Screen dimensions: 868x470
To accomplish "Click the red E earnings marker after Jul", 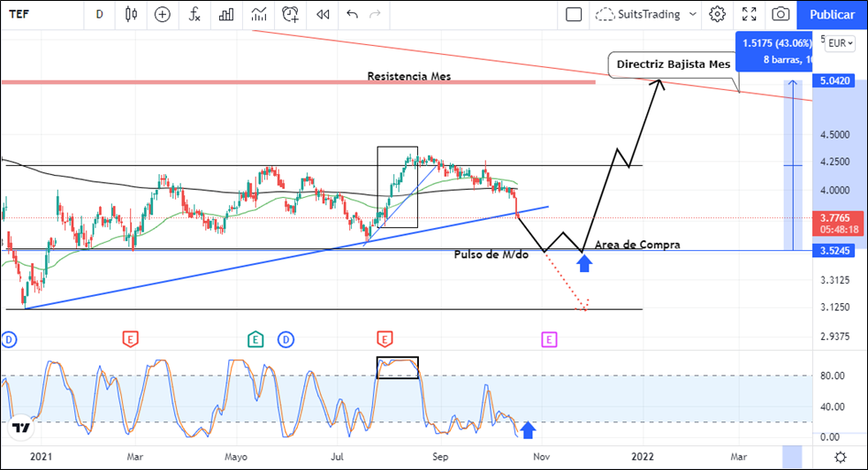I will point(385,338).
